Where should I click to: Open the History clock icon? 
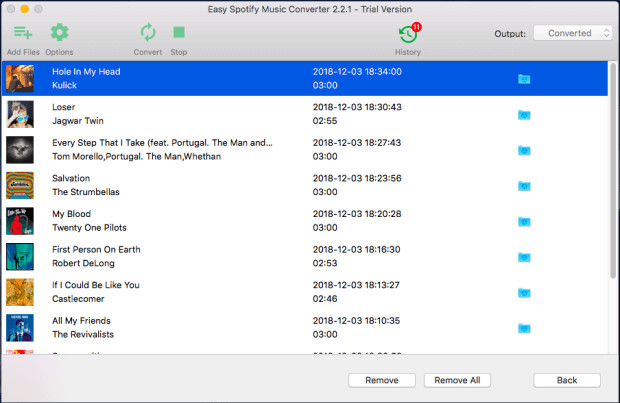408,34
